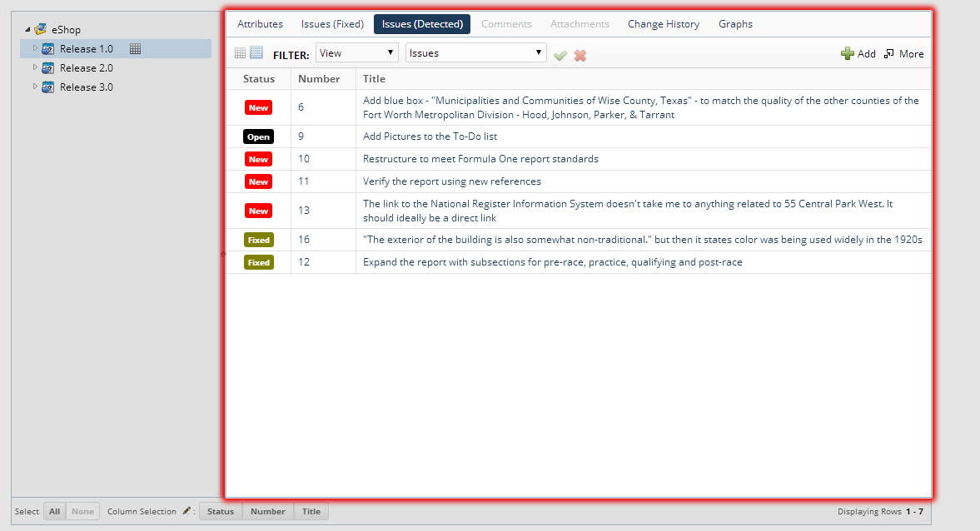Click issue number 9 cell
Image resolution: width=980 pixels, height=531 pixels.
click(323, 136)
